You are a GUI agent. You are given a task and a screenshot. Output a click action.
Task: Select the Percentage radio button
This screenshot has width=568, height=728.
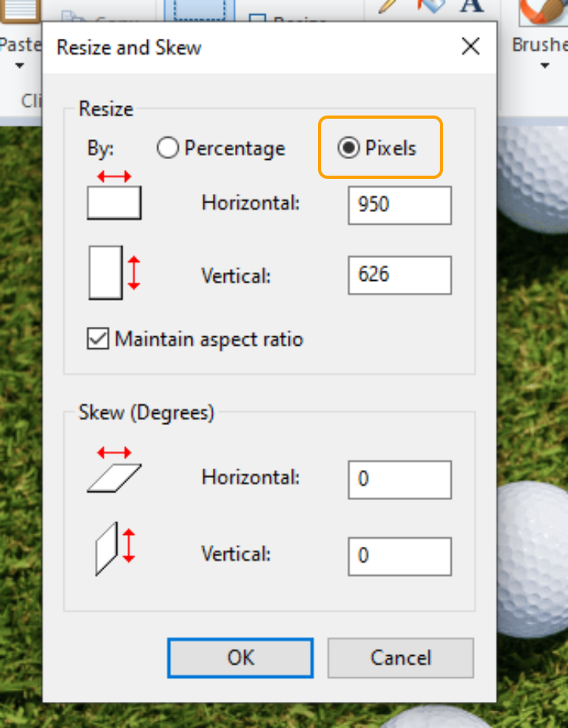pos(168,149)
